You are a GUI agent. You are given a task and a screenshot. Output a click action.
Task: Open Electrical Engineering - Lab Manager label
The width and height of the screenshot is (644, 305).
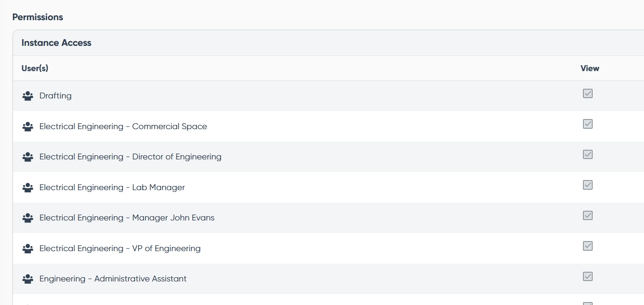112,188
